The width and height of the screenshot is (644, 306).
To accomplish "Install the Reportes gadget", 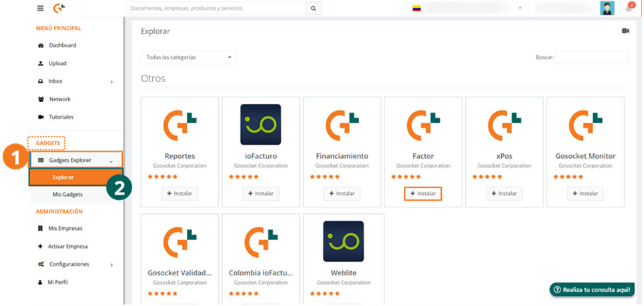I will point(180,193).
